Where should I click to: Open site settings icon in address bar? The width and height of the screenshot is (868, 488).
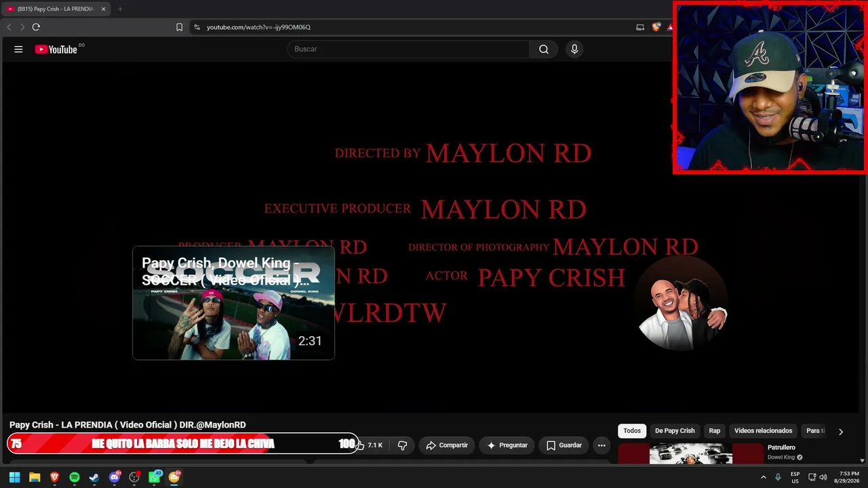point(197,27)
